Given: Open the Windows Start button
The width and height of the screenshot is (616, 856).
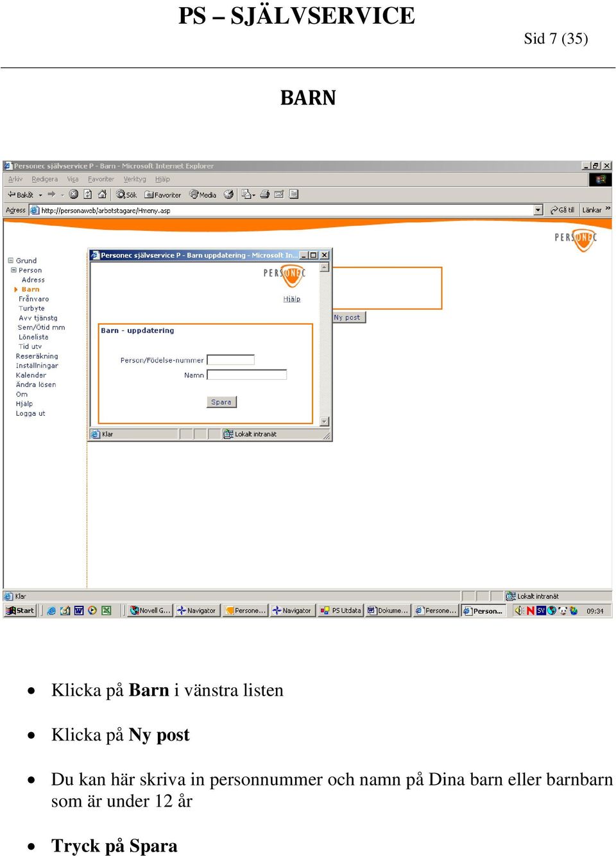Looking at the screenshot, I should (20, 610).
